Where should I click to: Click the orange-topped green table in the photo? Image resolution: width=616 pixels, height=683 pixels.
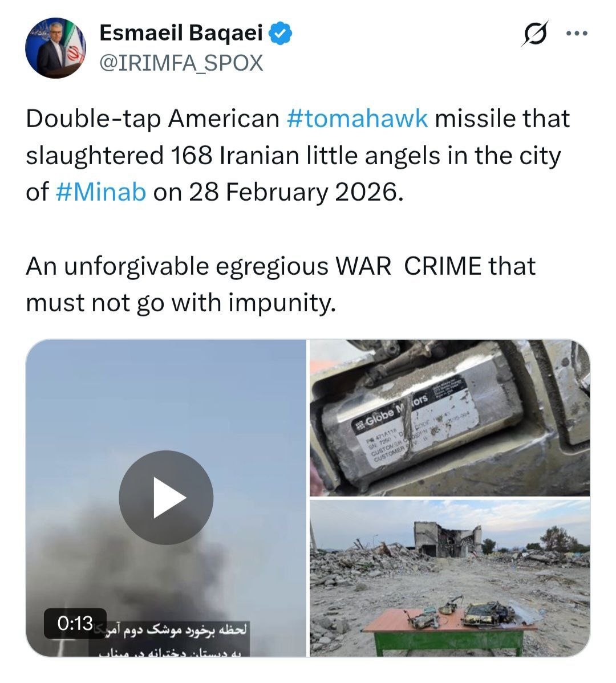click(449, 631)
